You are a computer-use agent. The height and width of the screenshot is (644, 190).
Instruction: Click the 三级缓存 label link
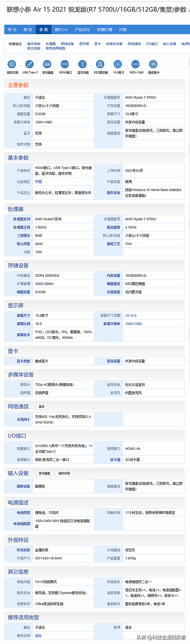pyautogui.click(x=23, y=235)
